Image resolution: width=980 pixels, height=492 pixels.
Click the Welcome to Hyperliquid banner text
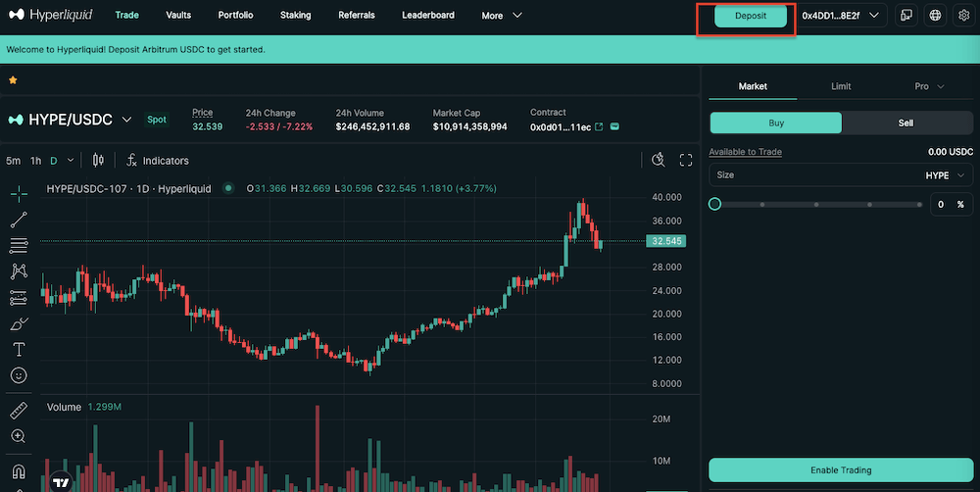135,49
